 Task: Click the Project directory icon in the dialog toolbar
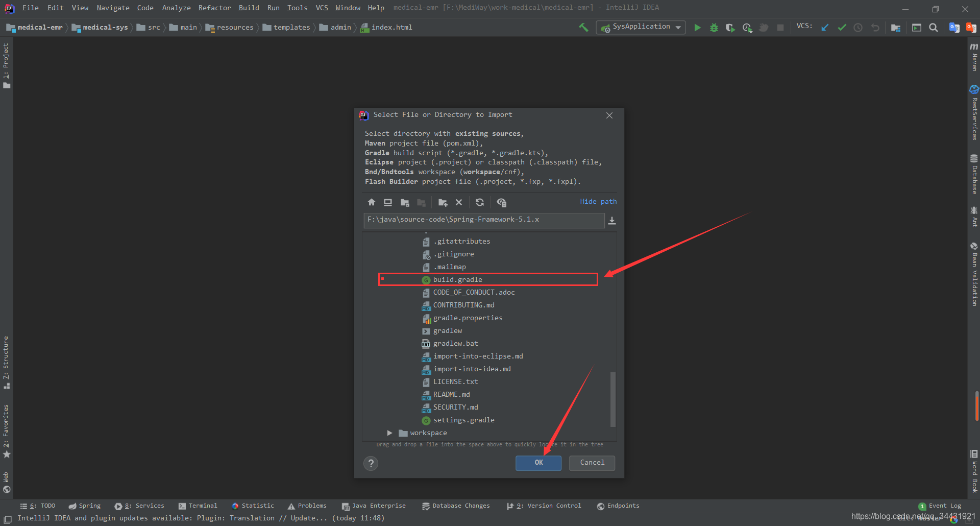point(405,202)
